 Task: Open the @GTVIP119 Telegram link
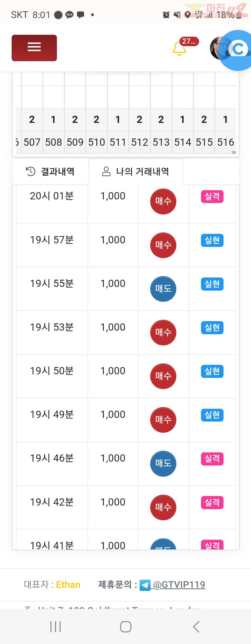[179, 584]
